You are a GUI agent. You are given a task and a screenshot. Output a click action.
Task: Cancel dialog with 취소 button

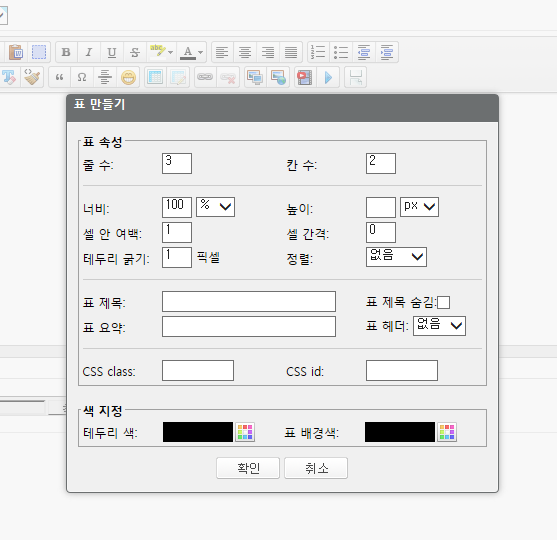[316, 468]
